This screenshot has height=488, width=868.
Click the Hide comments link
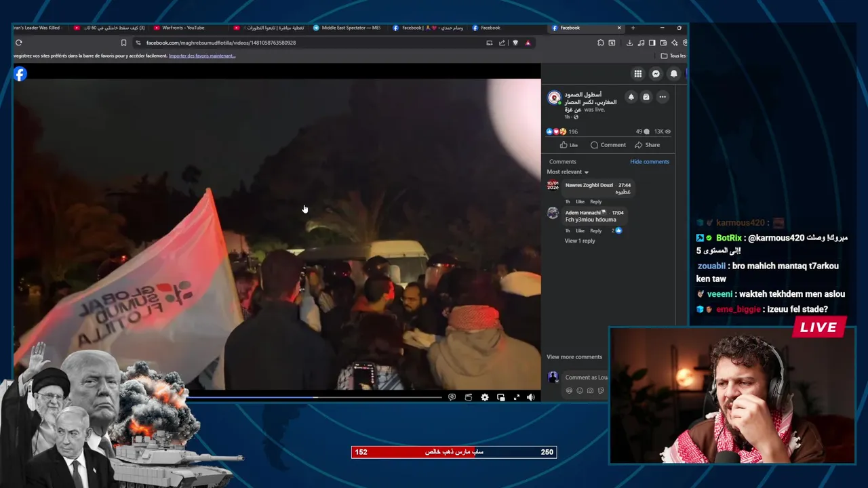650,161
